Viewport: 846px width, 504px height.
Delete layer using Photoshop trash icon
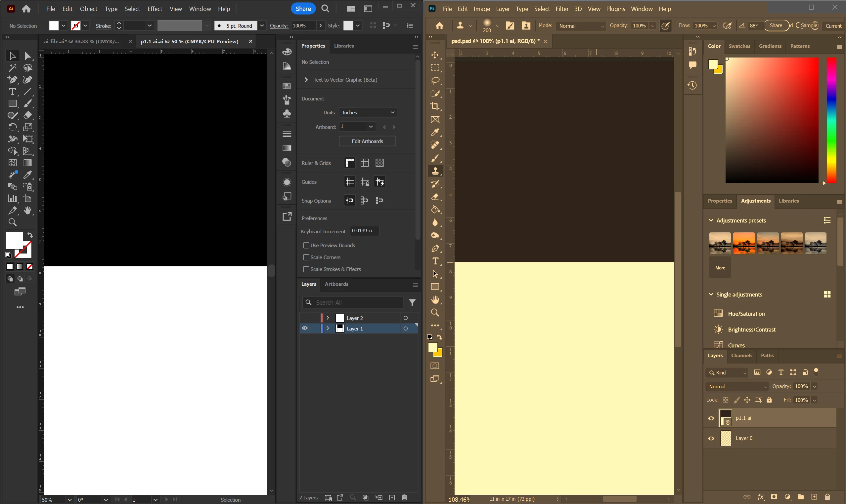(x=828, y=497)
